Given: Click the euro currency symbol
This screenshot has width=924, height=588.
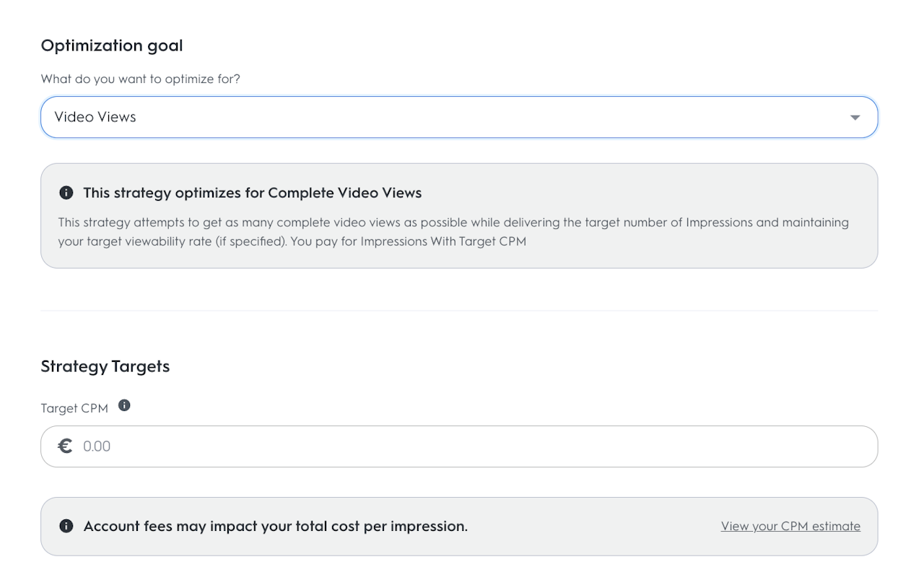Looking at the screenshot, I should [x=66, y=446].
